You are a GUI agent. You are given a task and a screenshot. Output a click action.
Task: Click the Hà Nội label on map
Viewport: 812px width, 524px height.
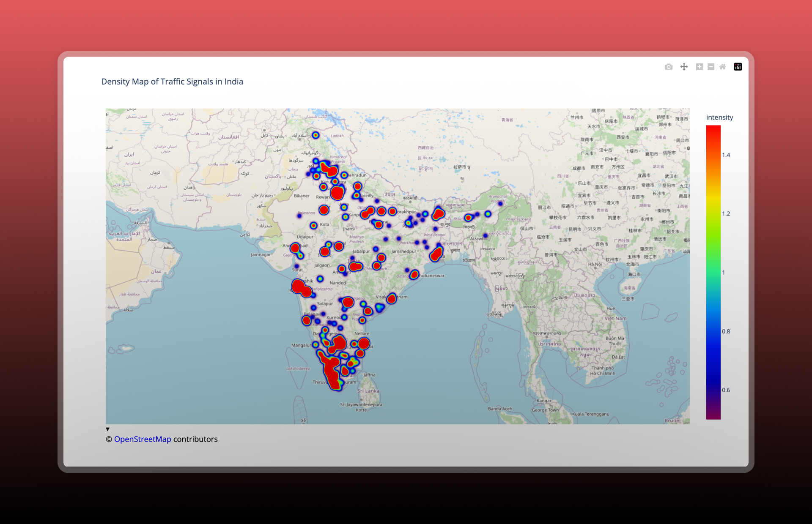pyautogui.click(x=595, y=264)
